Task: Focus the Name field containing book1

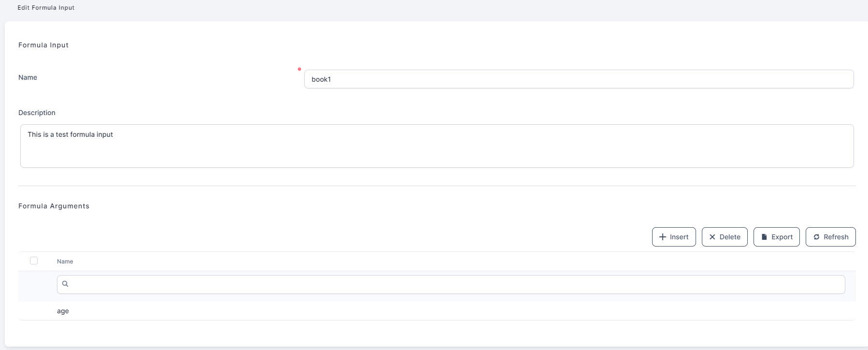Action: [579, 79]
